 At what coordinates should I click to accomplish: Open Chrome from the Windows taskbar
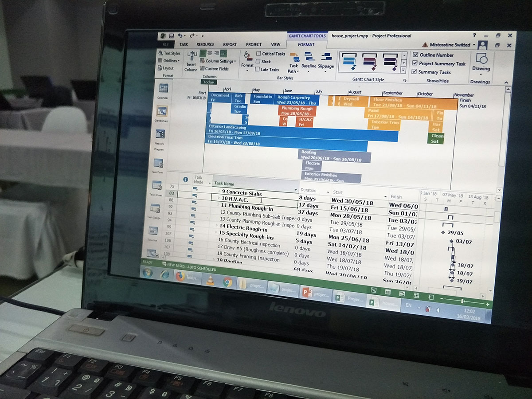tap(227, 282)
